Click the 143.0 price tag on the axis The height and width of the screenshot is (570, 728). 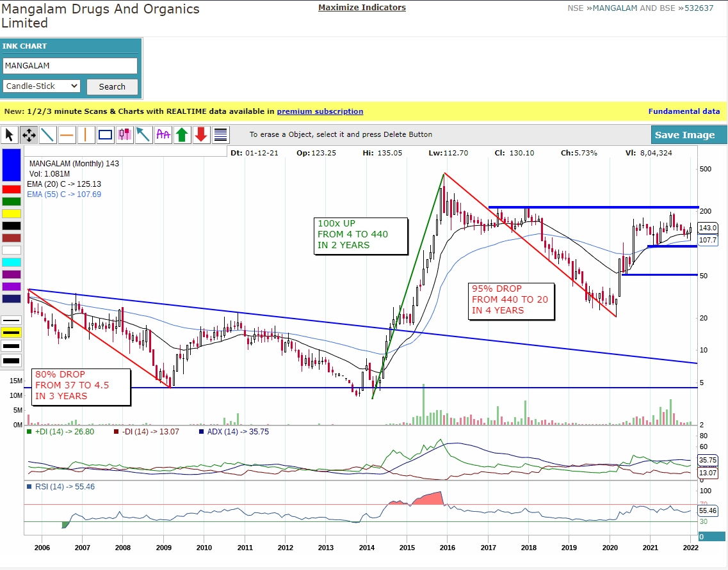pyautogui.click(x=708, y=228)
